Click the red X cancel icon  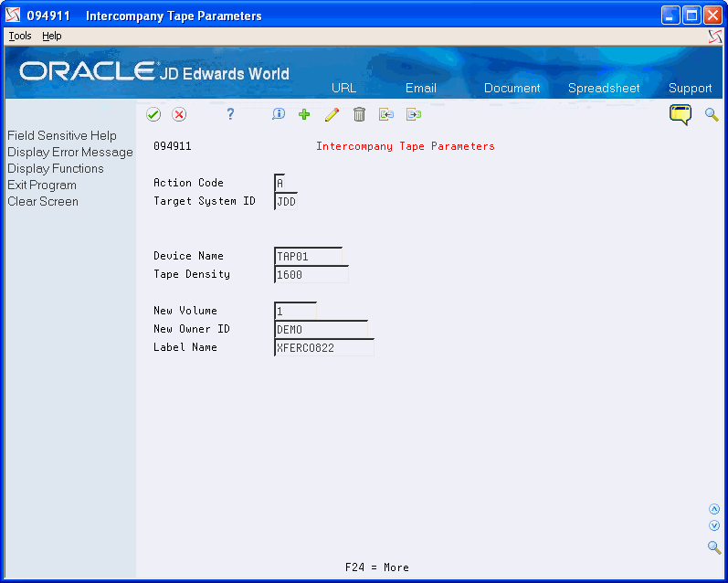[x=179, y=114]
